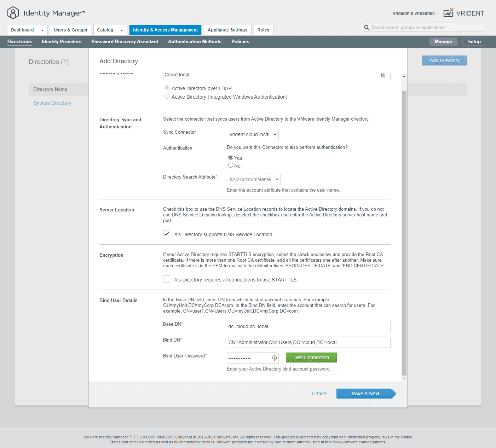This screenshot has width=496, height=448.
Task: Go to Policies submenu
Action: click(x=240, y=41)
